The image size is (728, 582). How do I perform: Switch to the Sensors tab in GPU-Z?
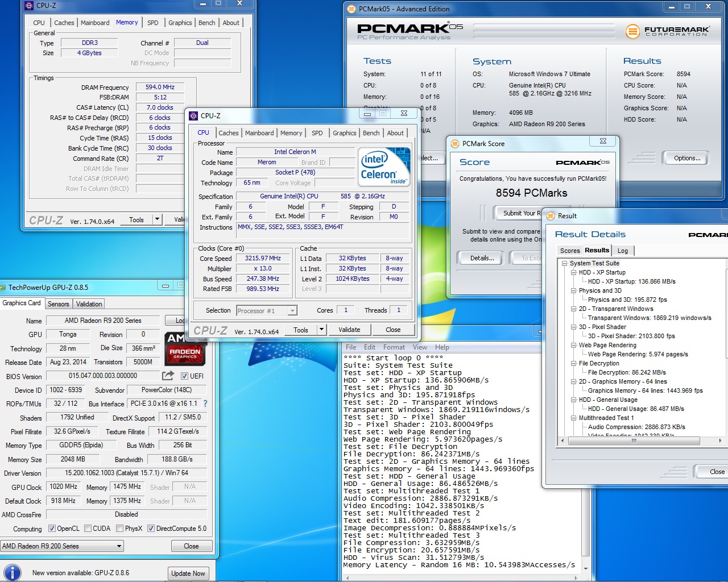coord(58,304)
